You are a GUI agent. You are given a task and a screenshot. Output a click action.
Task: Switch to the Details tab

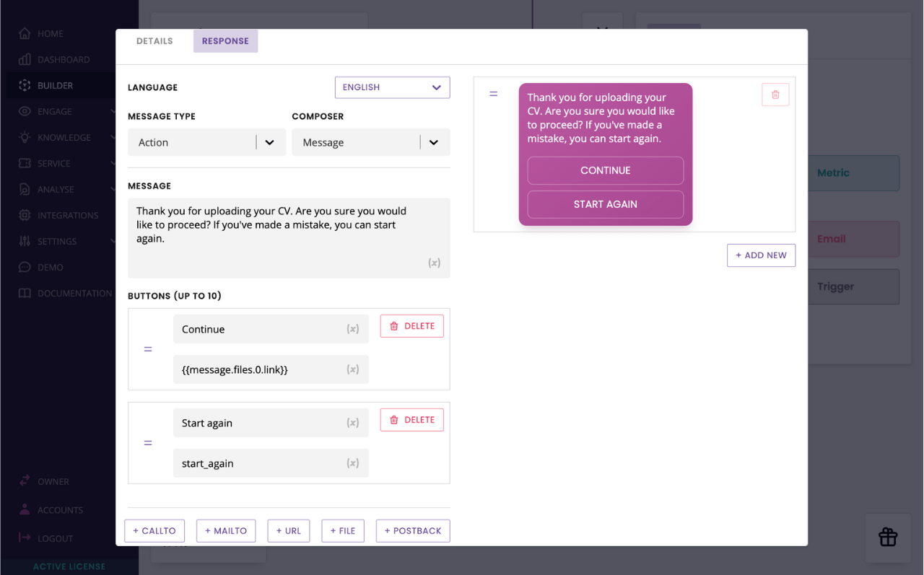pyautogui.click(x=154, y=41)
